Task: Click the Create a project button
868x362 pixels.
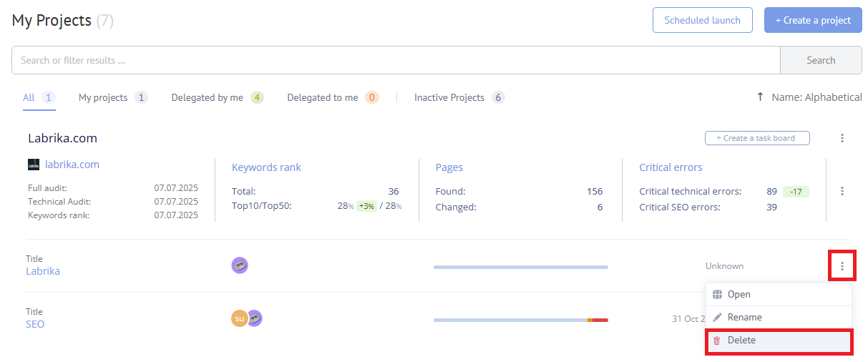Action: point(813,20)
